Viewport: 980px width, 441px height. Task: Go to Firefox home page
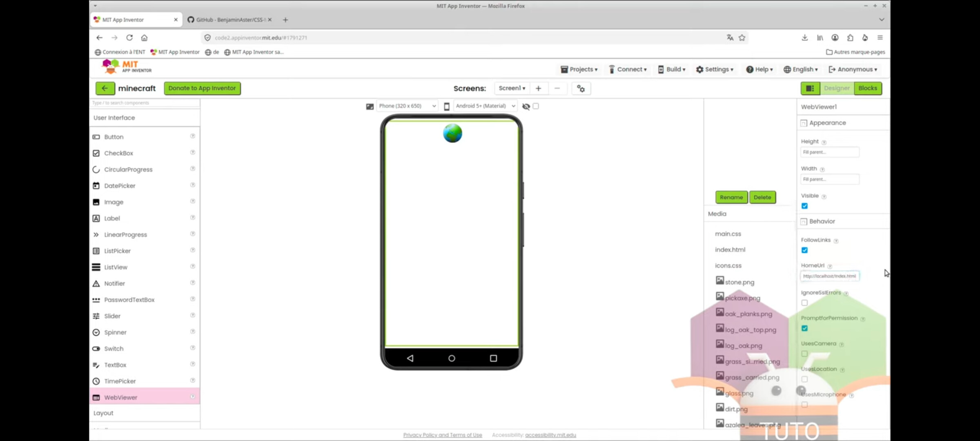click(144, 38)
